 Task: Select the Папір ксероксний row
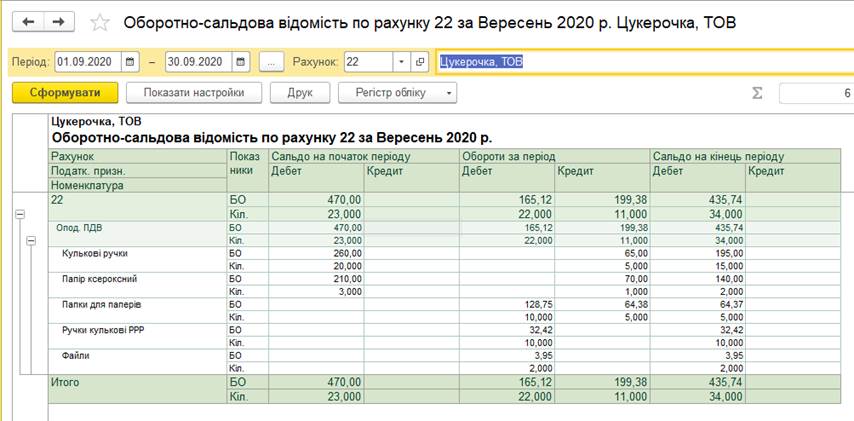point(100,279)
